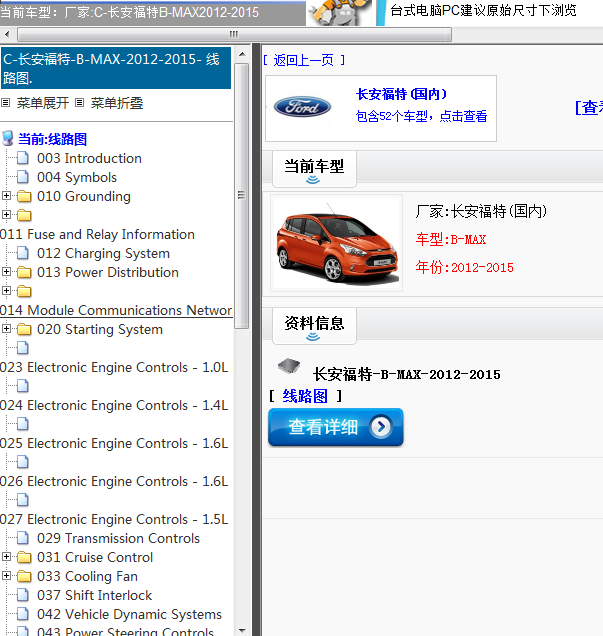Open the 长安福特 (国内) brand link
603x636 pixels.
point(401,94)
